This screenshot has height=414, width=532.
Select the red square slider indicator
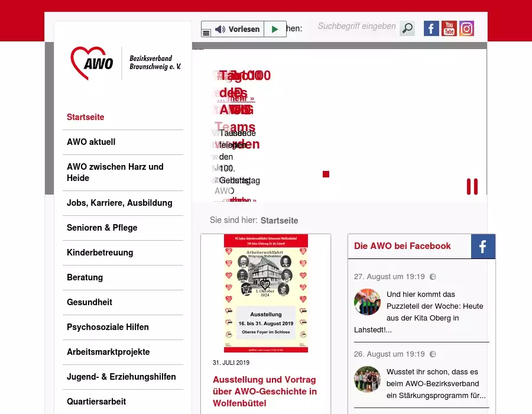tap(326, 174)
